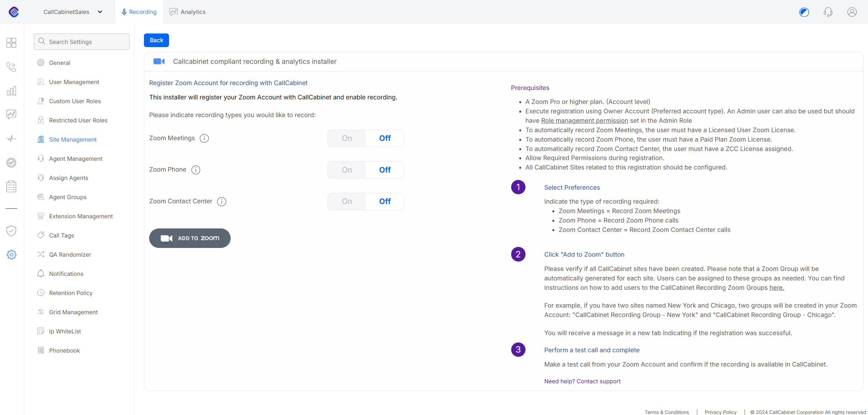The image size is (868, 415).
Task: Click the Prerequisites heading
Action: (x=530, y=88)
